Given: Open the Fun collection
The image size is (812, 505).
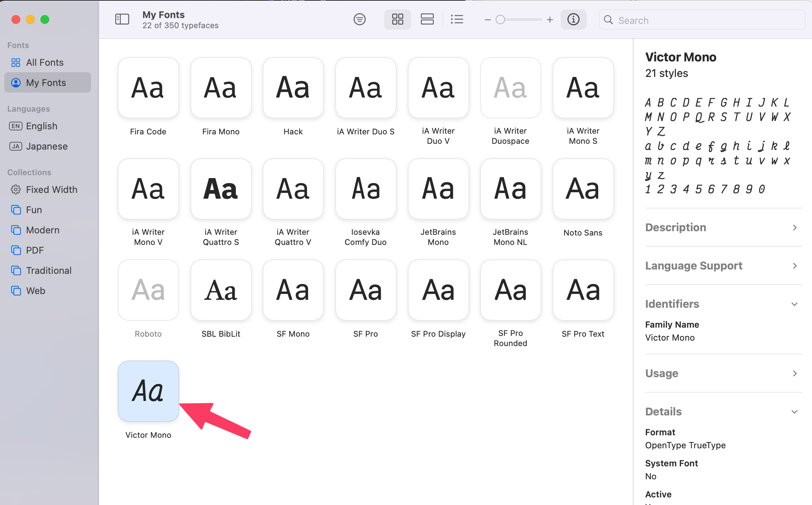Looking at the screenshot, I should (x=48, y=210).
